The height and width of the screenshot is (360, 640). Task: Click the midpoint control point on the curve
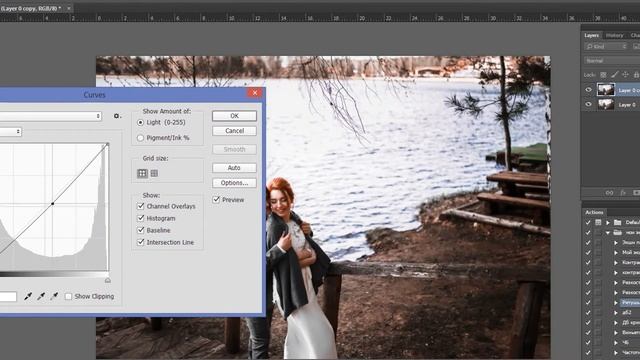tap(53, 204)
